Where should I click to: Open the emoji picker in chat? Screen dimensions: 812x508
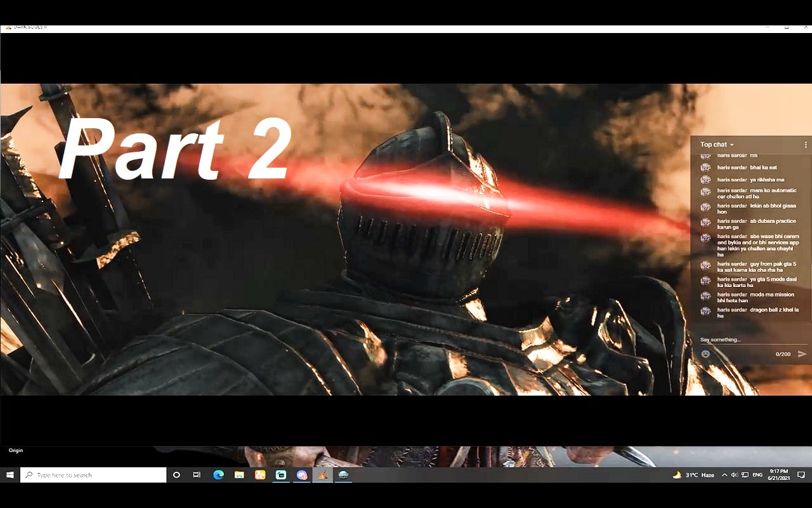coord(705,354)
